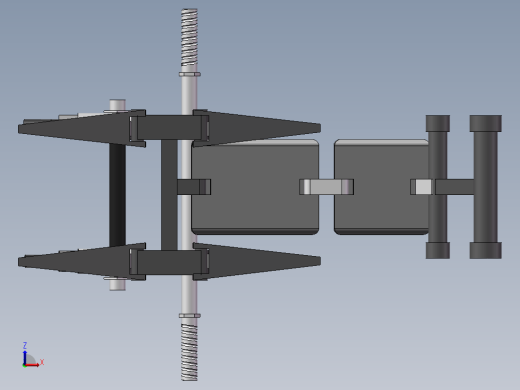This screenshot has width=520, height=390.
Task: Select the top threaded end of the vertical rod
Action: 189,37
